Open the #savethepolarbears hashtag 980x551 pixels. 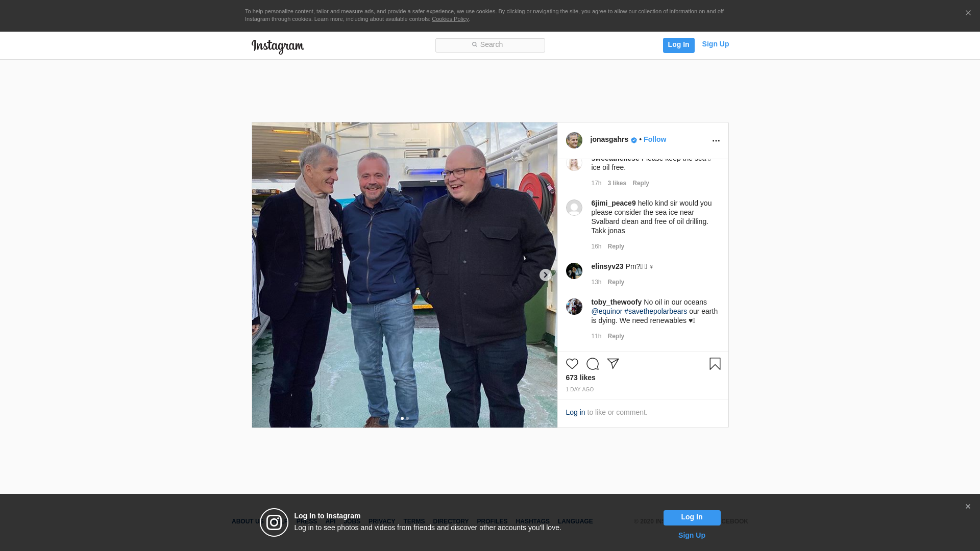click(x=655, y=311)
